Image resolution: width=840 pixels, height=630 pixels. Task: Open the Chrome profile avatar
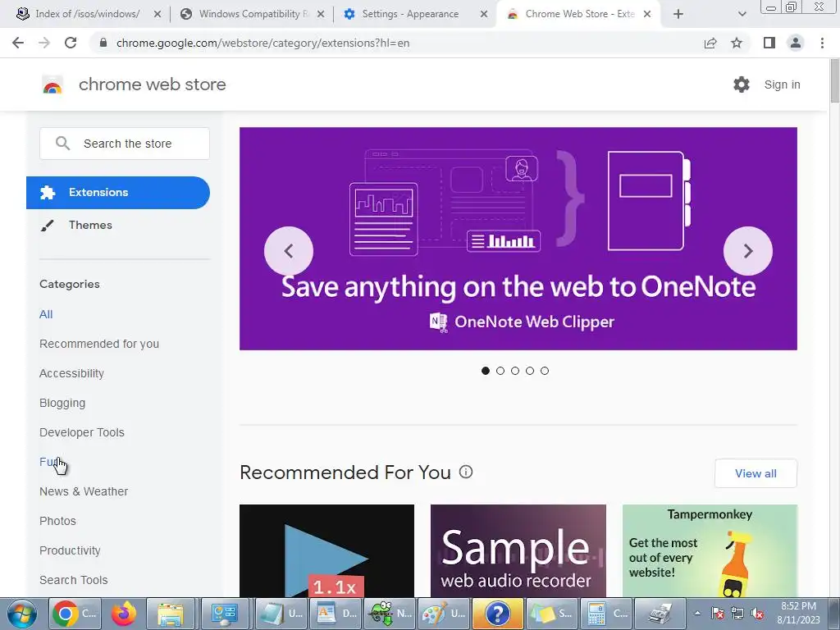tap(796, 43)
